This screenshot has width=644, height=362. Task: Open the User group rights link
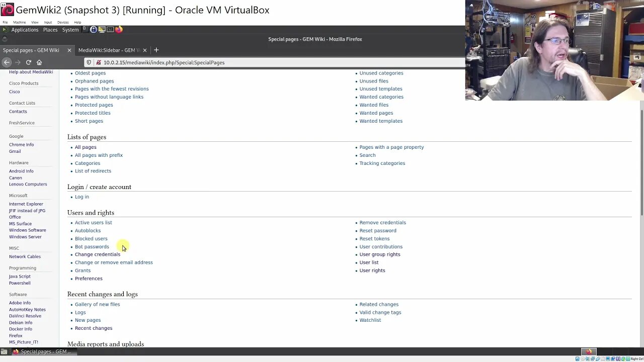pyautogui.click(x=380, y=254)
